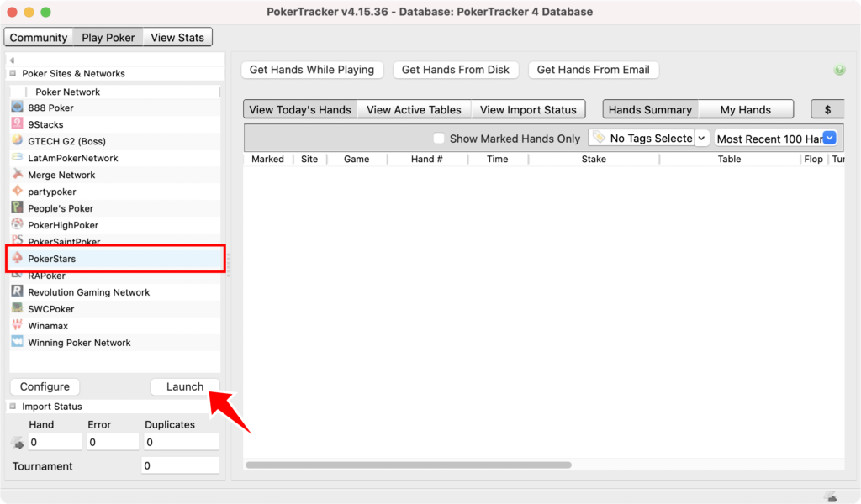861x504 pixels.
Task: Sort by the Time column header
Action: [498, 159]
